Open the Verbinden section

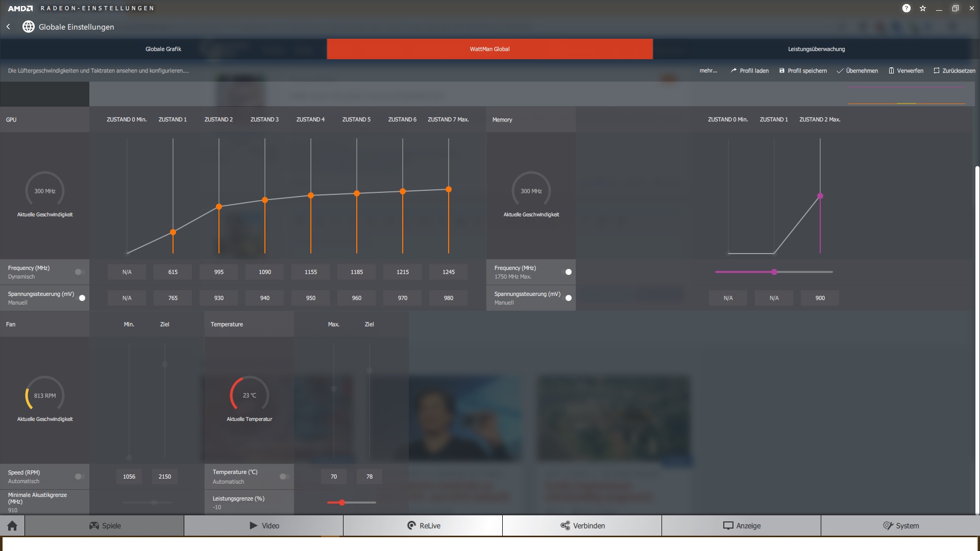click(x=582, y=525)
